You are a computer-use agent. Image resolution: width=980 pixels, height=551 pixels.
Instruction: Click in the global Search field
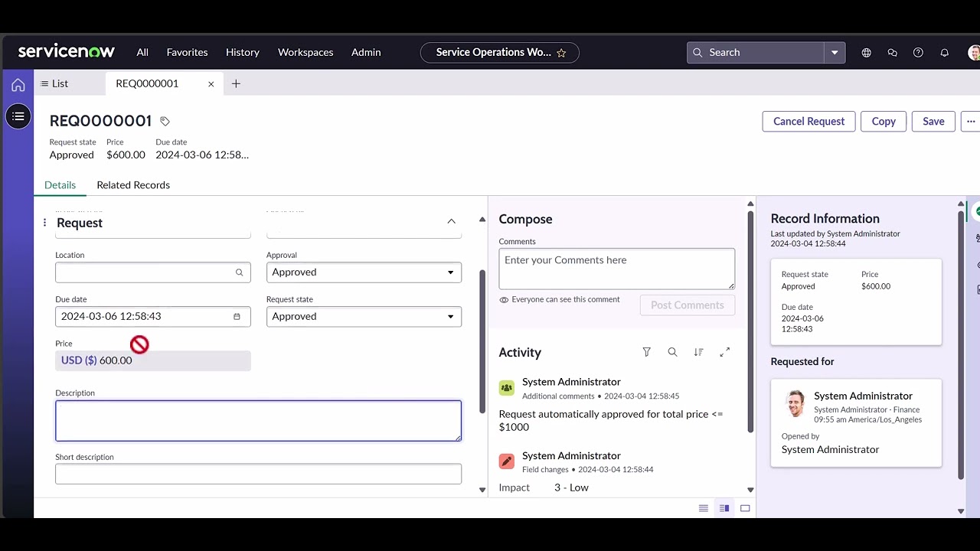coord(756,53)
